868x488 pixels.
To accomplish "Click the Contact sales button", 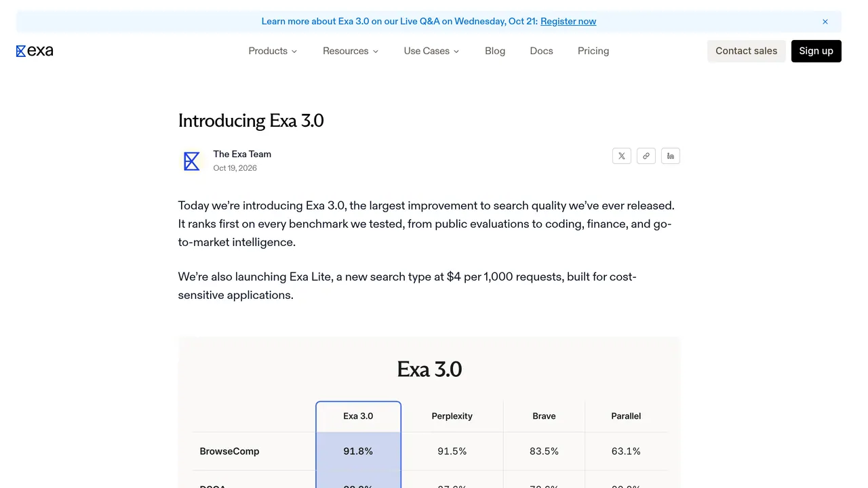I will 747,51.
